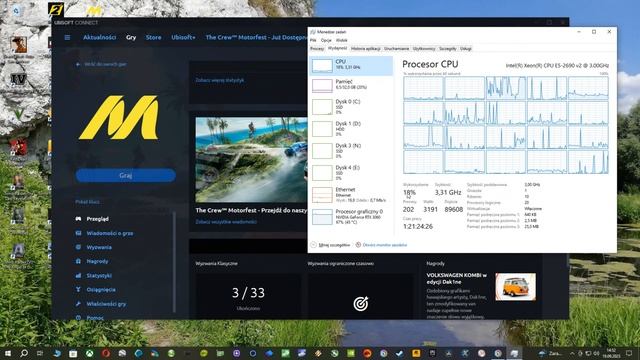Open Pomoc sidebar item

pyautogui.click(x=89, y=317)
